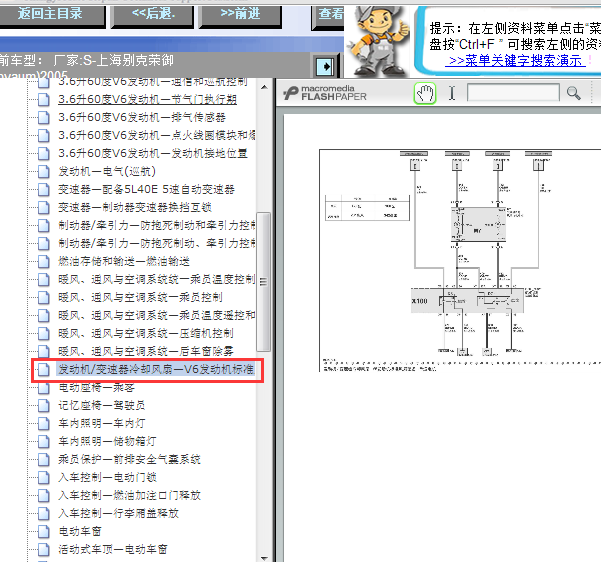Viewport: 601px width, 562px height.
Task: Open 暖风、通风与空调系统—乘员控制 entry
Action: (x=140, y=297)
